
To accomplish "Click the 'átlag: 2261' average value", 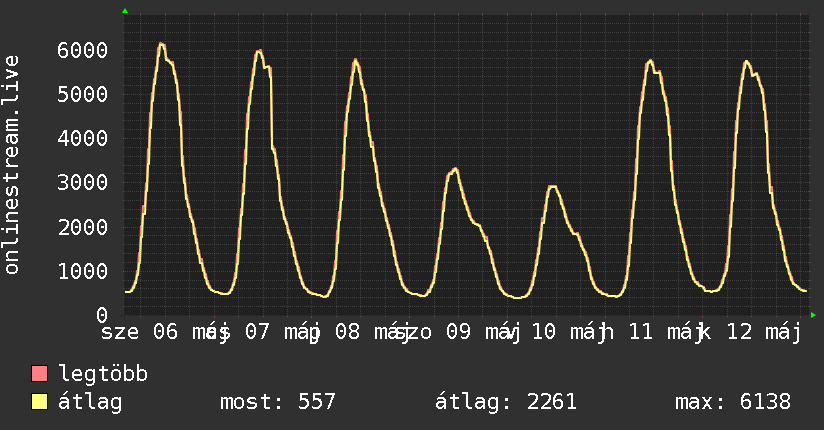I will [x=506, y=402].
